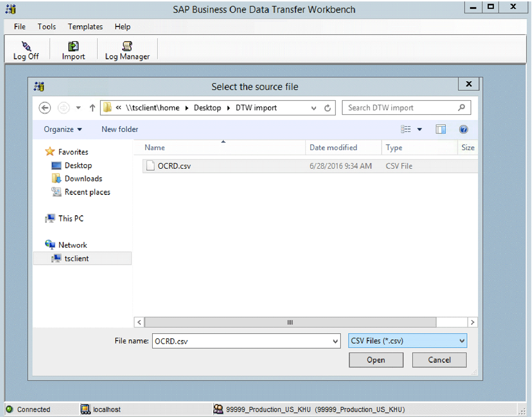532x417 pixels.
Task: Click the \\tsclient\home breadcrumb segment
Action: tap(152, 108)
